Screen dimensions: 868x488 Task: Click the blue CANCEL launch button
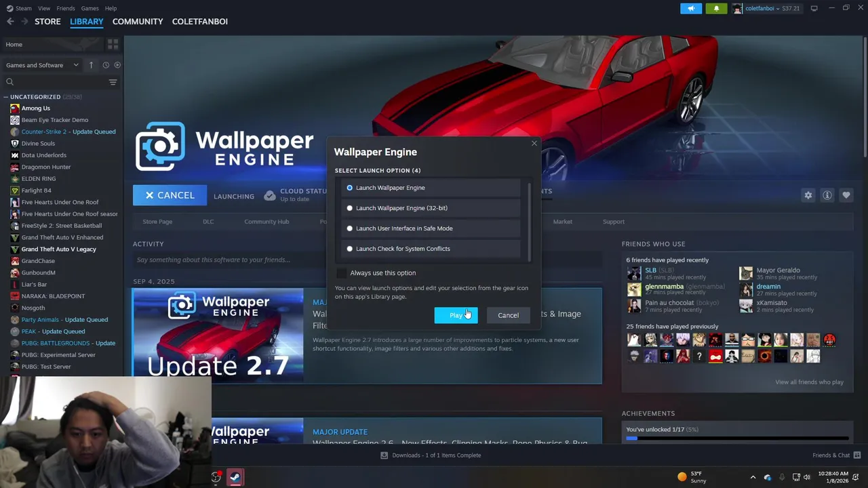click(x=170, y=195)
